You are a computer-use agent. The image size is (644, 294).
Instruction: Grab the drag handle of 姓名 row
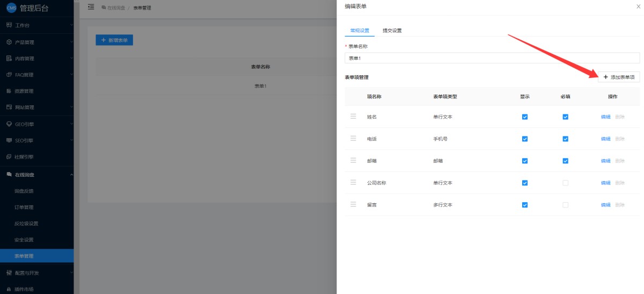point(353,116)
